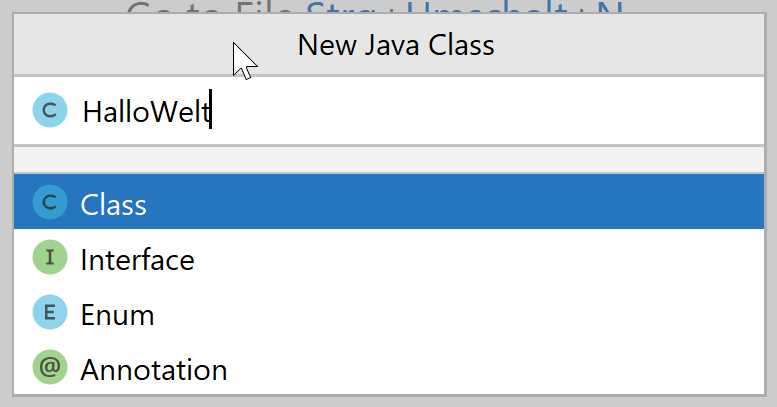Click the empty right part of the name field
Image resolution: width=777 pixels, height=407 pixels.
(488, 111)
